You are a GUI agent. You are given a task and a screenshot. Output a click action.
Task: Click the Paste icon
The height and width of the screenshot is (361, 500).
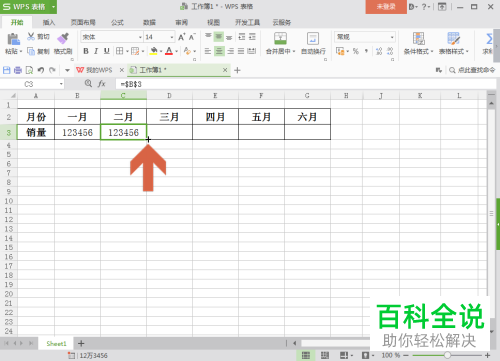[13, 39]
